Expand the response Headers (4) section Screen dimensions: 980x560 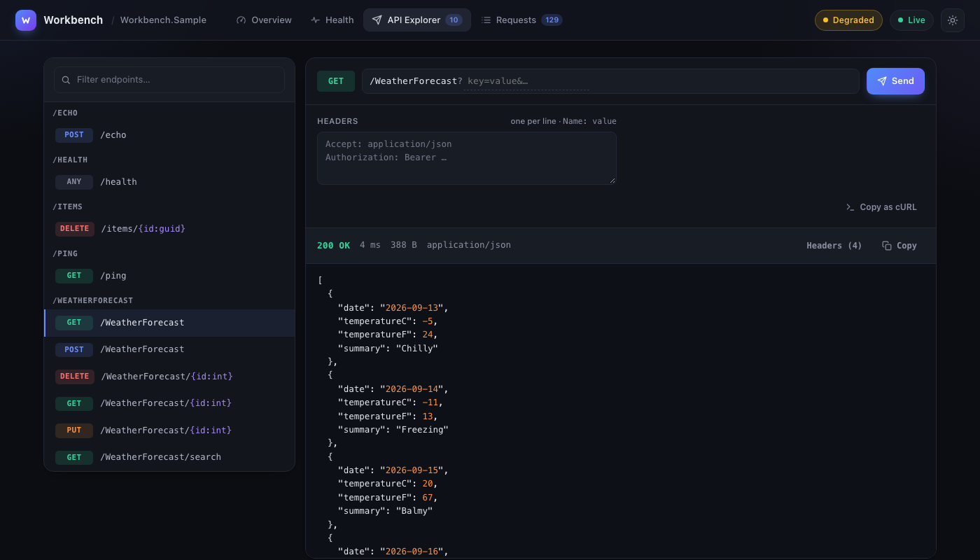pos(834,246)
